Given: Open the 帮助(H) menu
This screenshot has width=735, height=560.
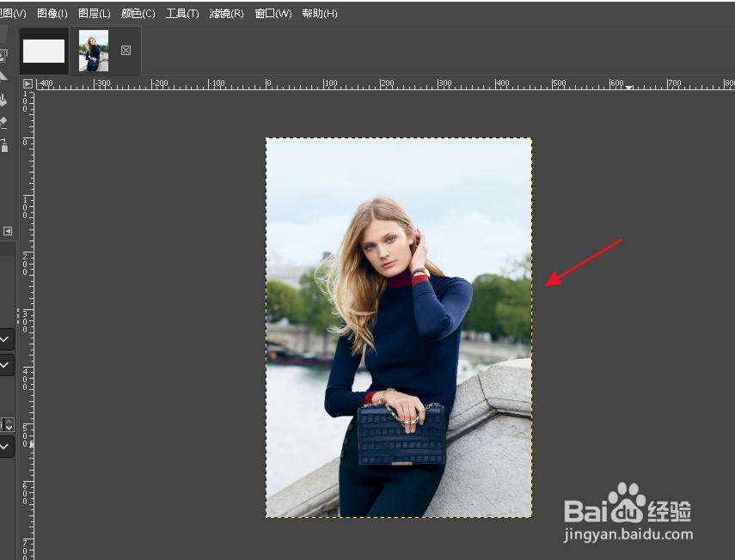Looking at the screenshot, I should [x=319, y=14].
